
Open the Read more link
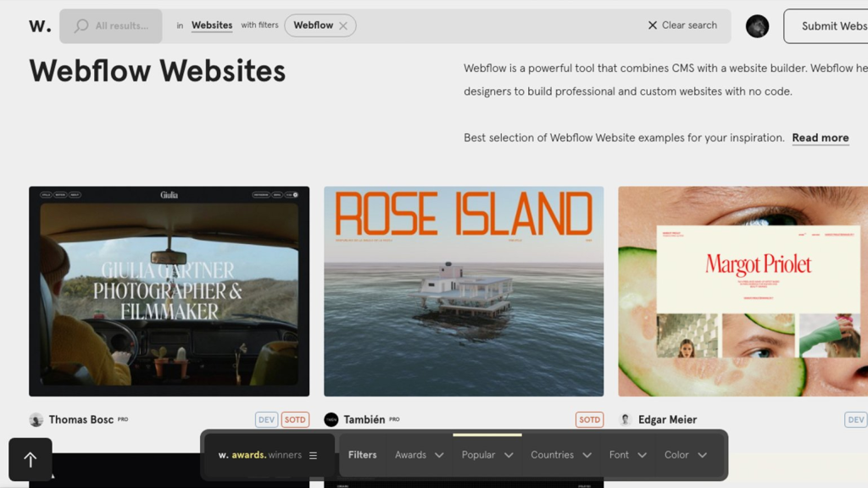point(820,138)
